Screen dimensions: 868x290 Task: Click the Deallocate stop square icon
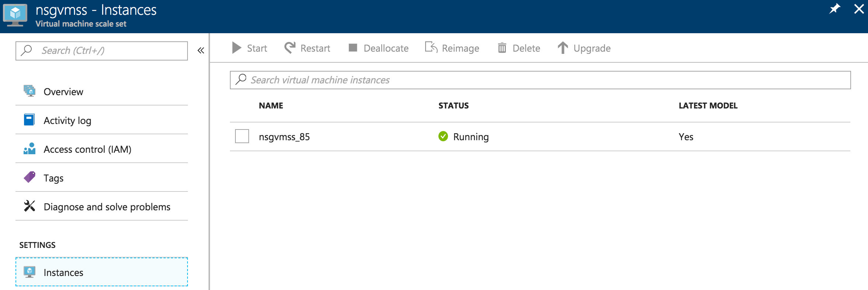coord(353,48)
